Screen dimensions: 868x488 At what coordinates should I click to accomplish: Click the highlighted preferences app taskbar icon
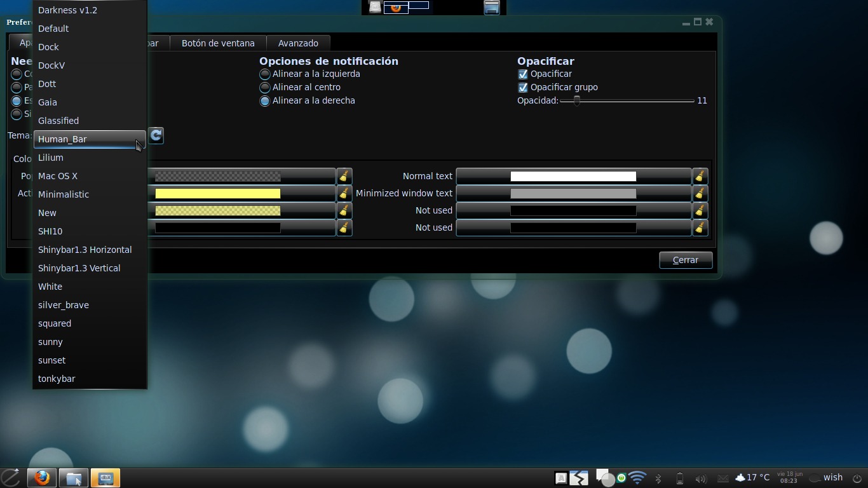tap(105, 478)
